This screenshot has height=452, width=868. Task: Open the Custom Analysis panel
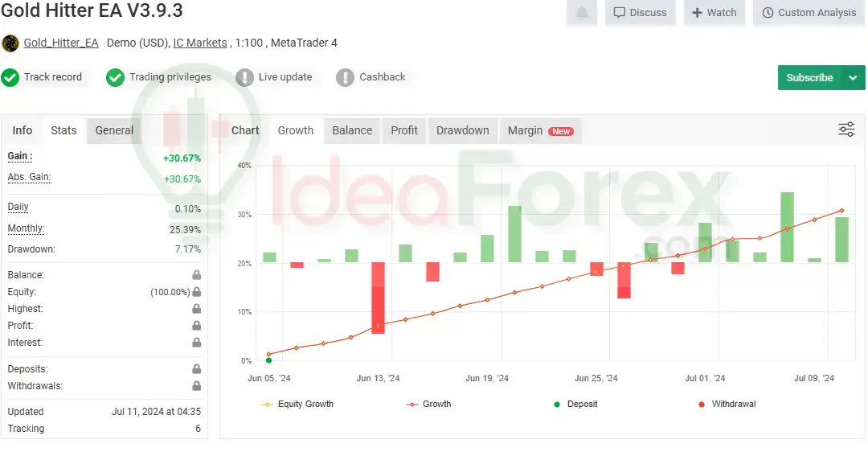click(809, 13)
